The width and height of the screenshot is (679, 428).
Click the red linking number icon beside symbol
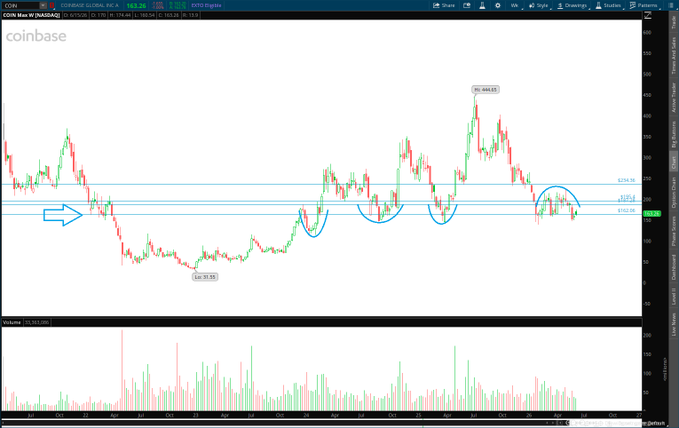coord(52,5)
